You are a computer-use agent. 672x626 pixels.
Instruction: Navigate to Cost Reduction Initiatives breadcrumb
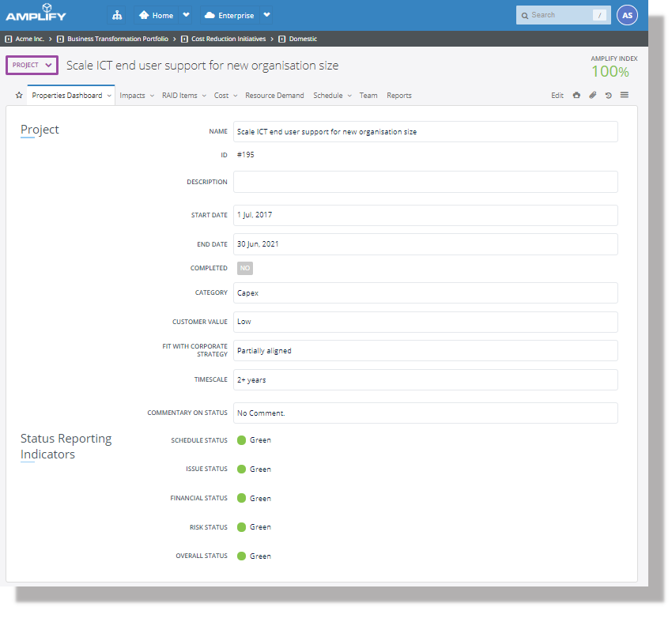[228, 39]
